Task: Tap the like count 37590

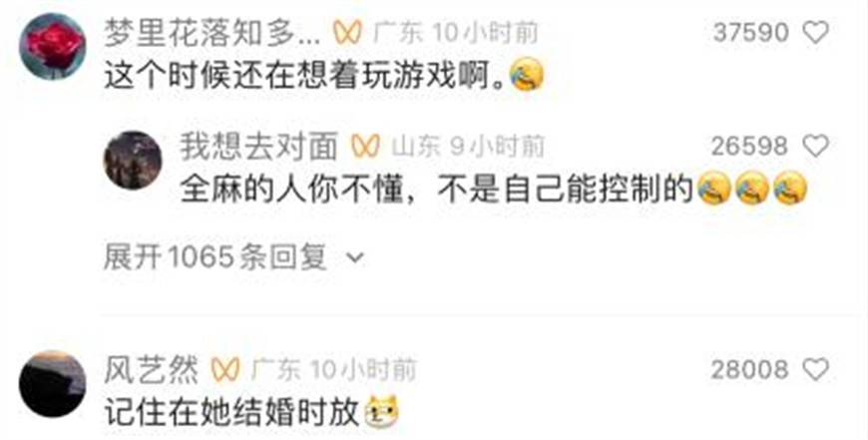Action: (750, 33)
